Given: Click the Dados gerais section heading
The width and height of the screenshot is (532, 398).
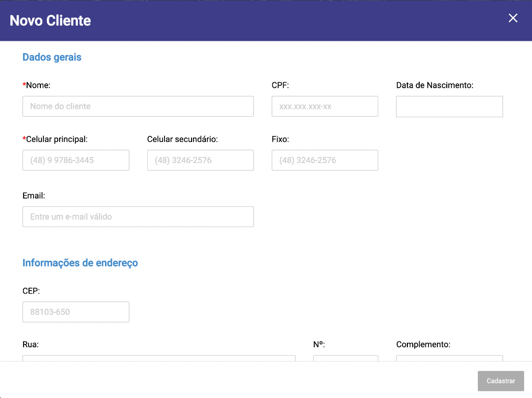Looking at the screenshot, I should click(x=52, y=57).
